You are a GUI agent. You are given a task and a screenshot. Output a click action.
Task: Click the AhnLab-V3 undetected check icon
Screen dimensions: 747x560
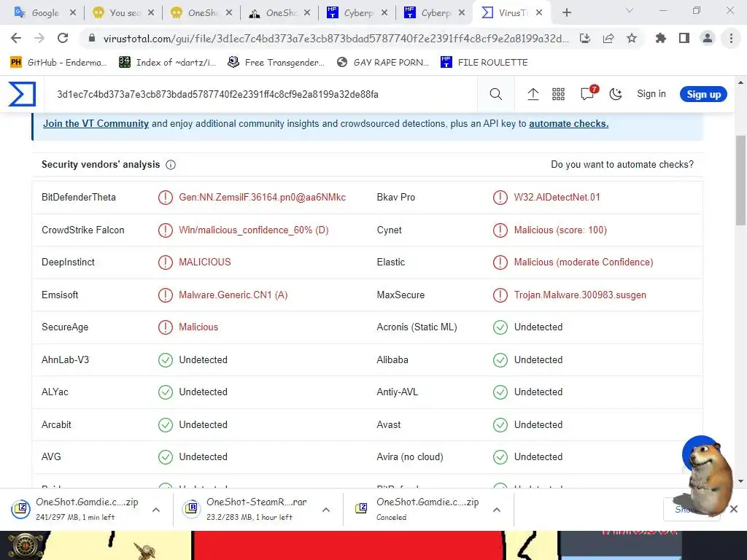[x=166, y=360]
